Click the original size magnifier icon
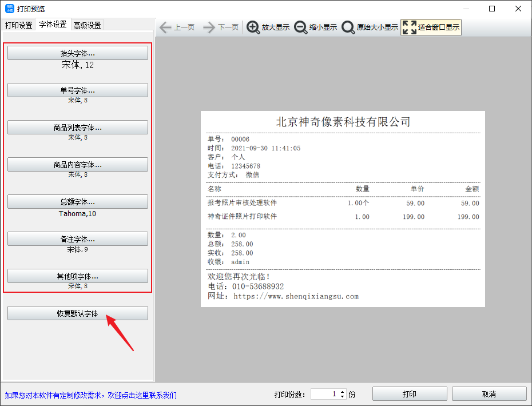The width and height of the screenshot is (532, 406). click(348, 27)
